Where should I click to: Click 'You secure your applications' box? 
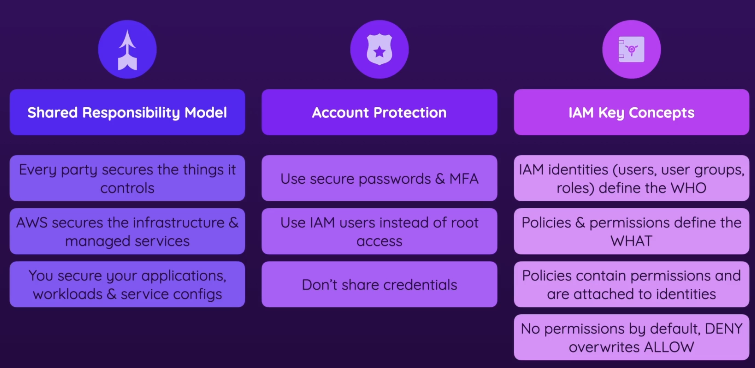tap(127, 284)
